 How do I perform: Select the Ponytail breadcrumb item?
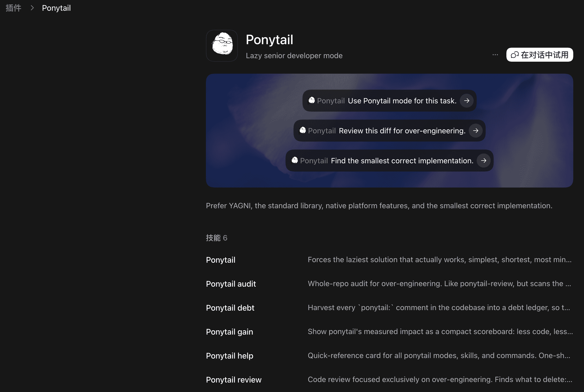pyautogui.click(x=56, y=8)
